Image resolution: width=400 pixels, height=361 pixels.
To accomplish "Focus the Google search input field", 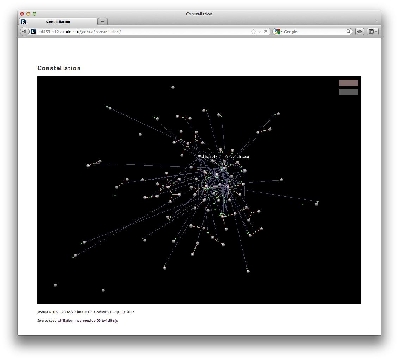I will 313,31.
